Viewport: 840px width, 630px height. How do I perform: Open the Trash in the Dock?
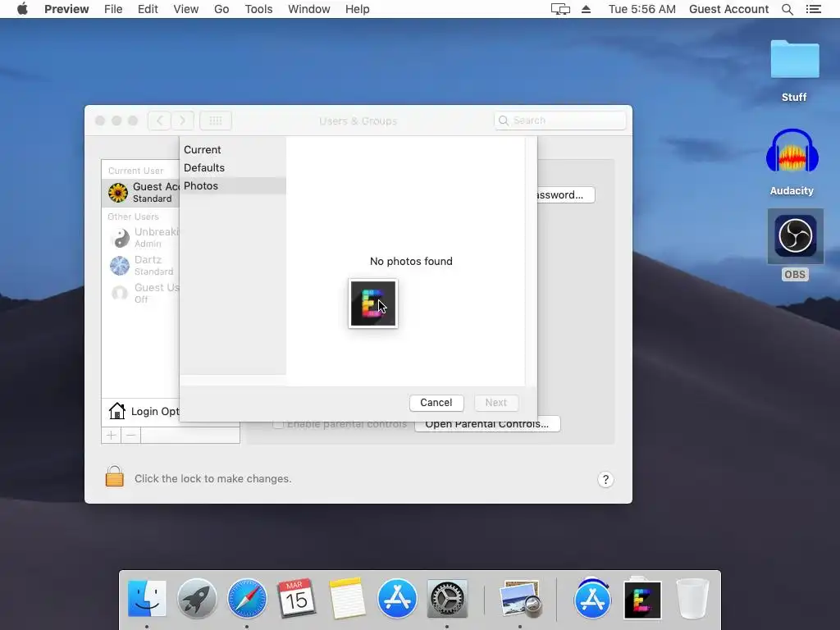(692, 599)
